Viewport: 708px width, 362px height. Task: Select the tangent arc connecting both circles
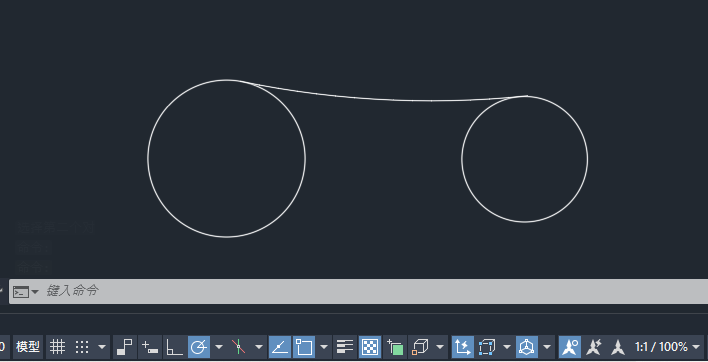(x=393, y=100)
